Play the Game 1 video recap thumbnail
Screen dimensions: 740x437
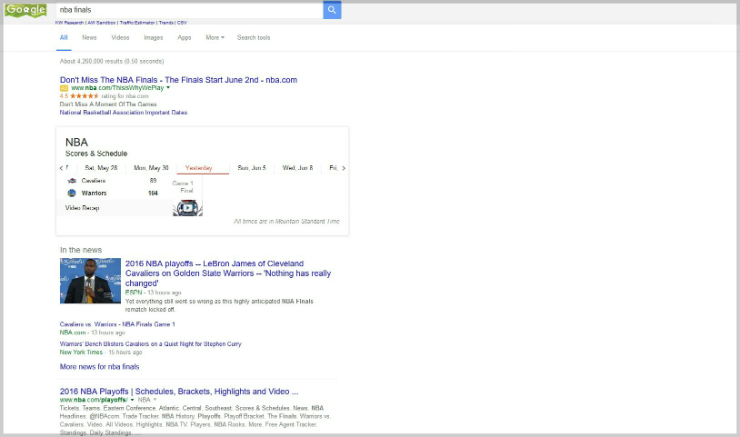[188, 208]
